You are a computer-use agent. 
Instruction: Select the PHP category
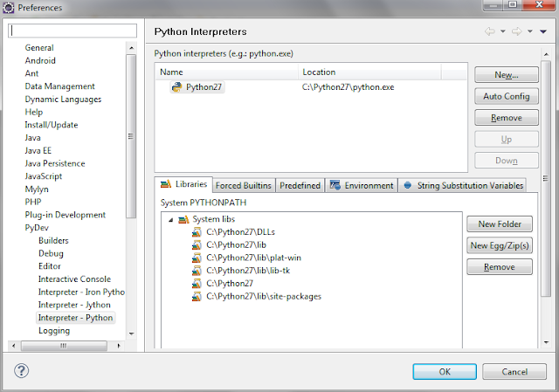click(33, 202)
